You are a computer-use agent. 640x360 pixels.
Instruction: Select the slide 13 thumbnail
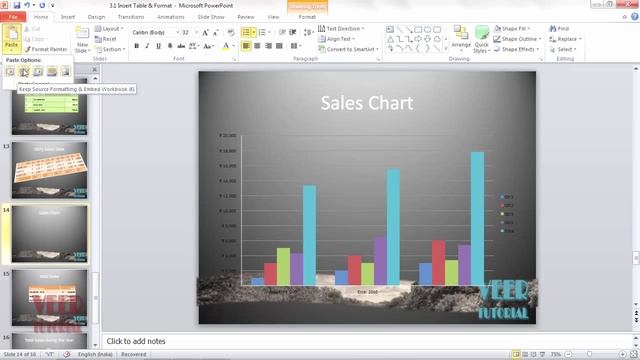point(49,170)
